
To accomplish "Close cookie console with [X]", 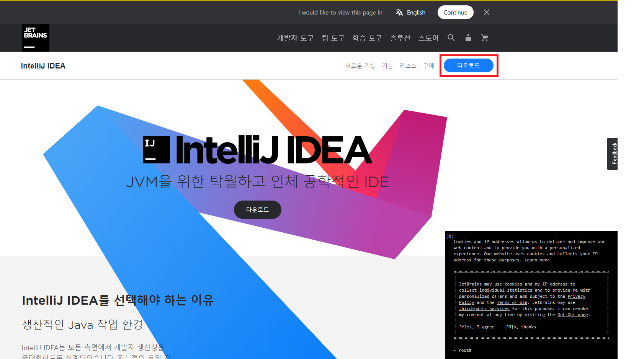I will (450, 236).
